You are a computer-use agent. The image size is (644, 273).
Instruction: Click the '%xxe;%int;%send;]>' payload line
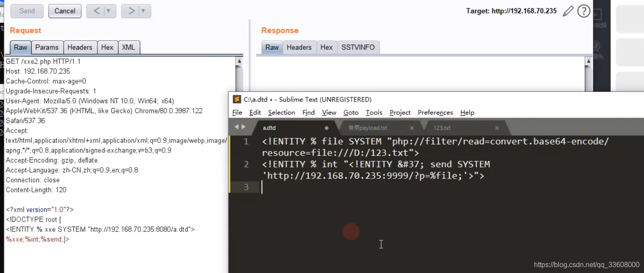point(38,239)
